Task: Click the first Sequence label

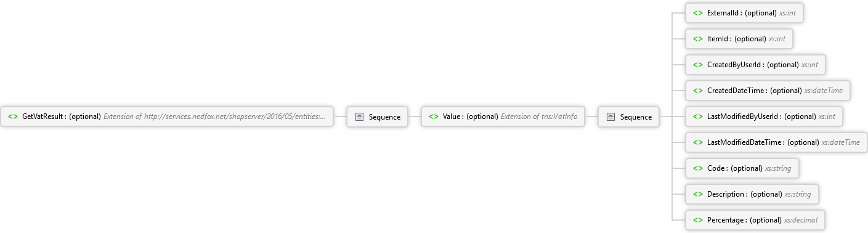Action: point(384,117)
